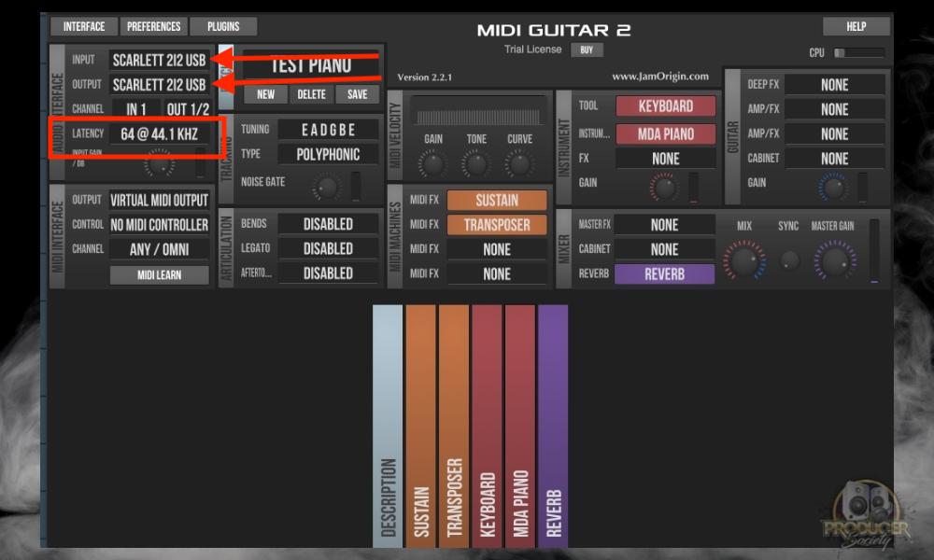
Task: Change the POLYPHONIC tracking type
Action: pyautogui.click(x=328, y=154)
